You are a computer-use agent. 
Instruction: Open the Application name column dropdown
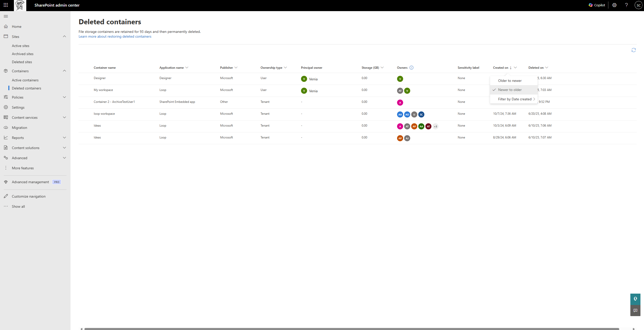coord(187,67)
